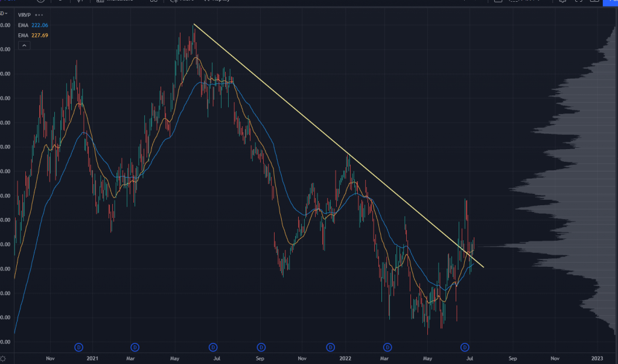618x364 pixels.
Task: Click the dividend marker just before Jul 2021
Action: [x=213, y=348]
